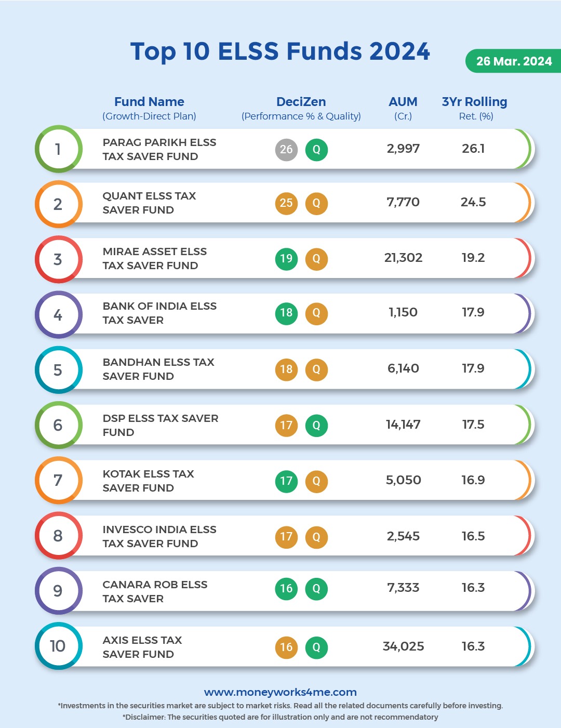
Task: Click the gray 26 performance badge
Action: 286,150
